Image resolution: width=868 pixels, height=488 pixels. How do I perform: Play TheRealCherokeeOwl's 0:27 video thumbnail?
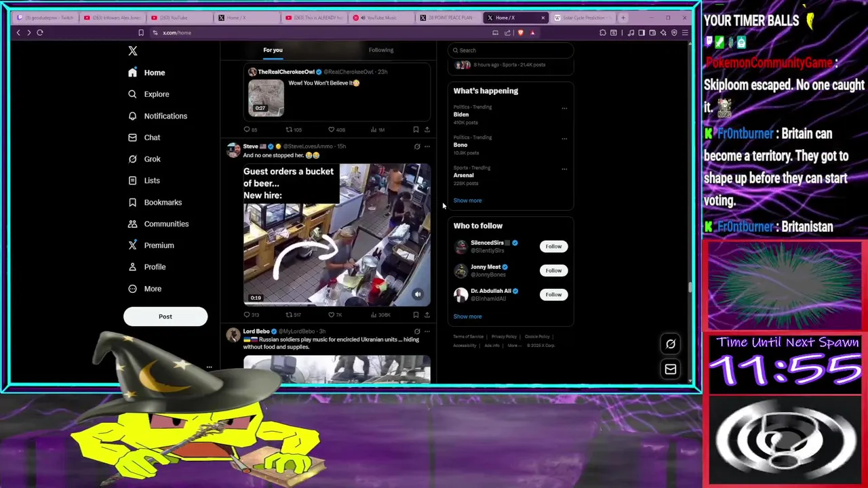tap(266, 98)
